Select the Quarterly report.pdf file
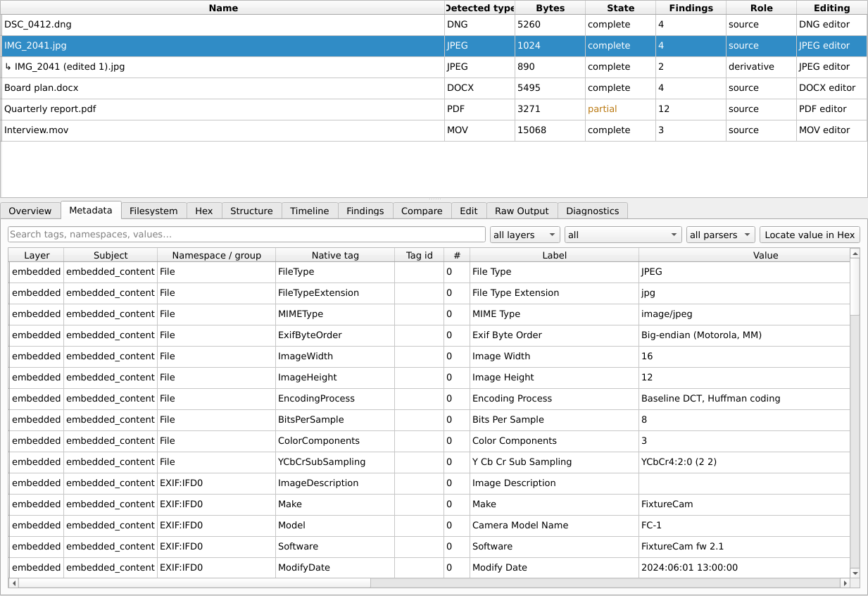Image resolution: width=868 pixels, height=596 pixels. point(434,109)
